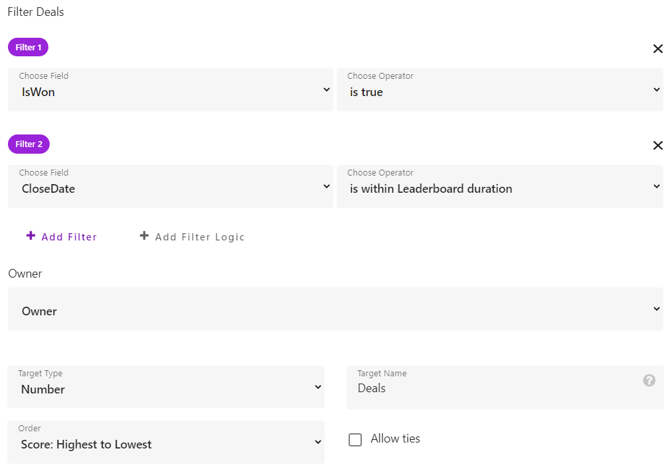Click the plus icon beside Add Filter

pos(31,236)
